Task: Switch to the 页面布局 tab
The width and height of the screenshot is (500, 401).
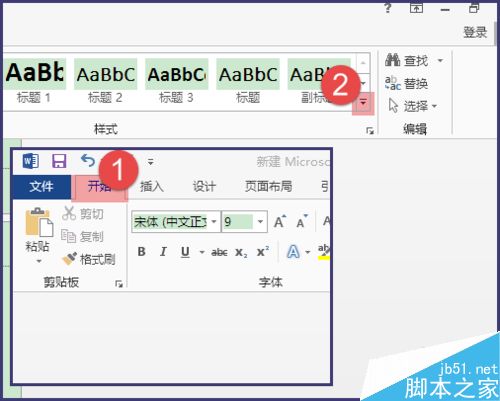Action: point(268,187)
